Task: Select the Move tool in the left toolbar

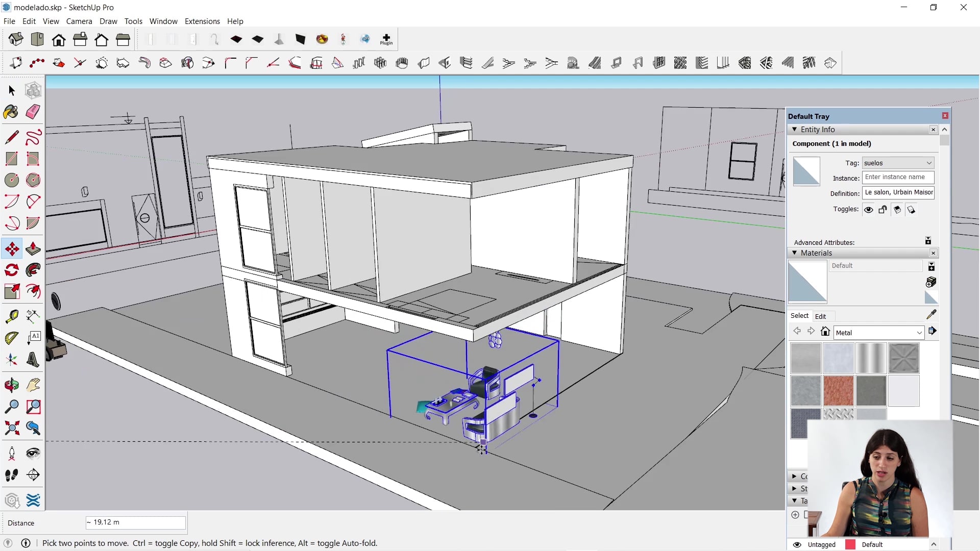Action: (x=11, y=249)
